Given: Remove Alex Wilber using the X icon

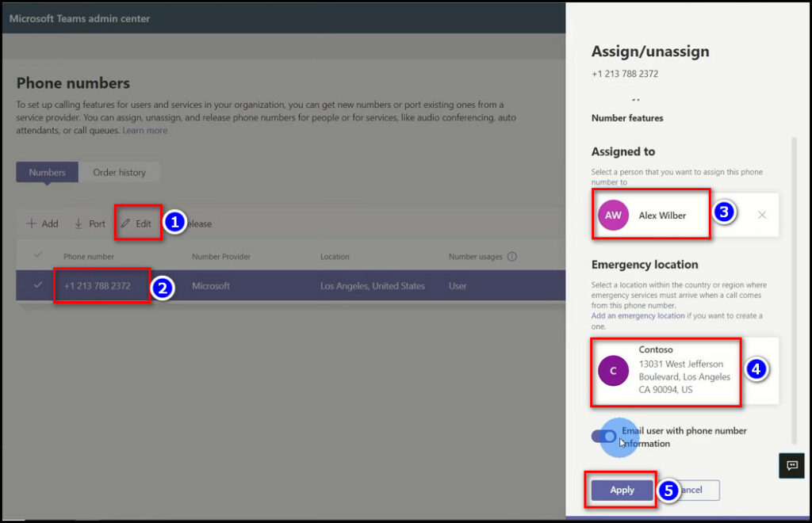Looking at the screenshot, I should coord(760,215).
